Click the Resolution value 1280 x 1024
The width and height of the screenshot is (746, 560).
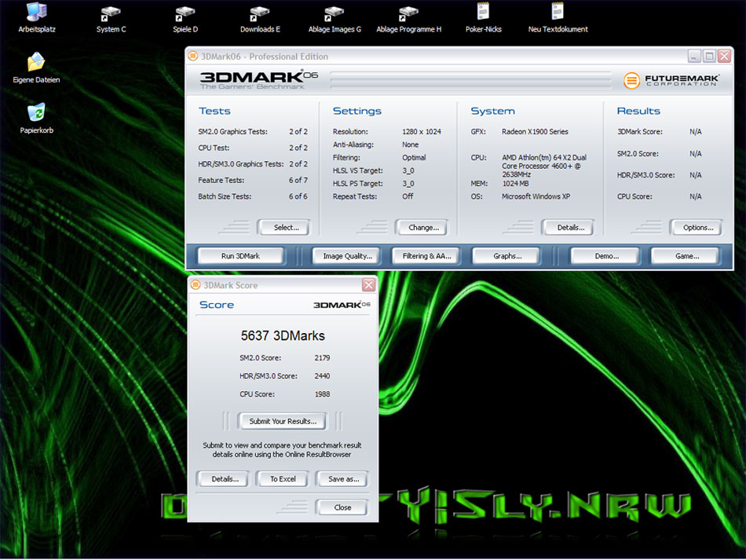coord(422,131)
